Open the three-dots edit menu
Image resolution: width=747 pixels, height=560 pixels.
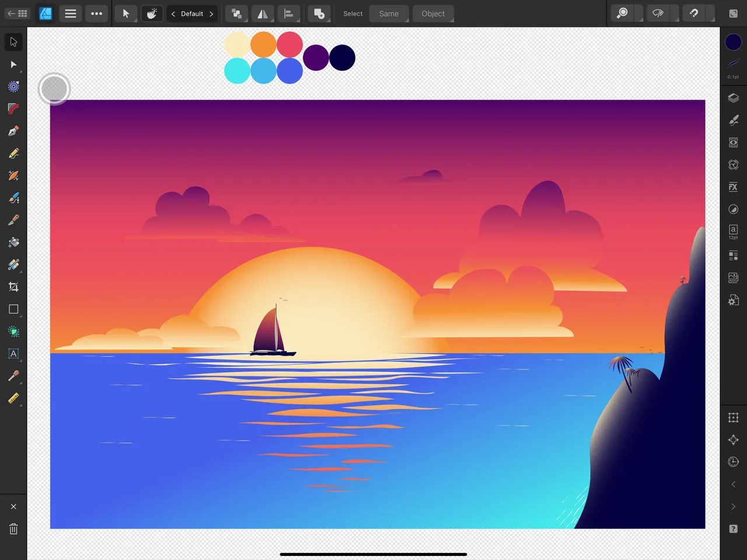(97, 13)
